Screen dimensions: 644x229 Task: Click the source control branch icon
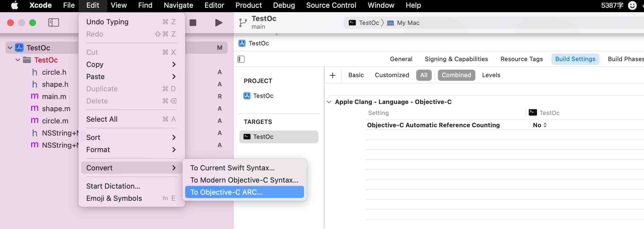(x=243, y=23)
